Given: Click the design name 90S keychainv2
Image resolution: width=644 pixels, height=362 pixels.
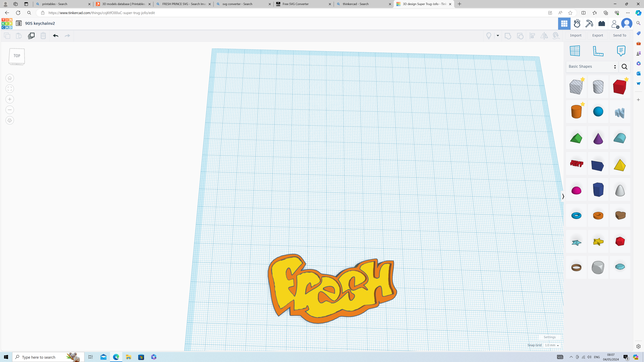Looking at the screenshot, I should tap(40, 23).
